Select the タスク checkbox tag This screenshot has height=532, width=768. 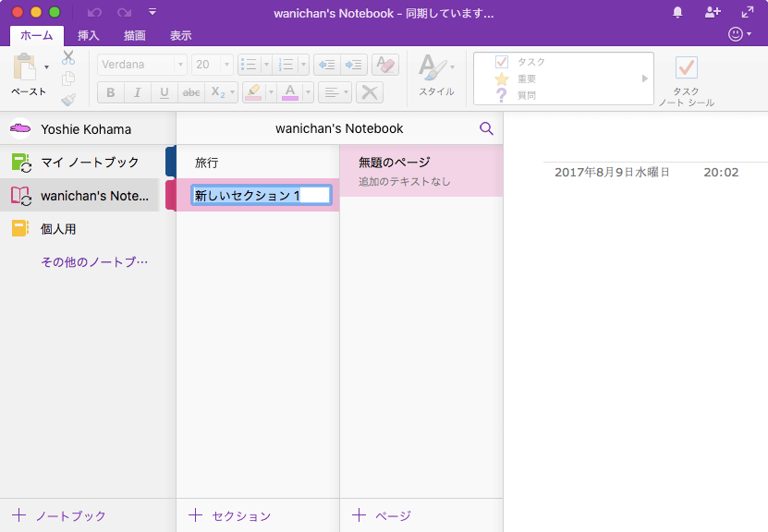[x=520, y=62]
